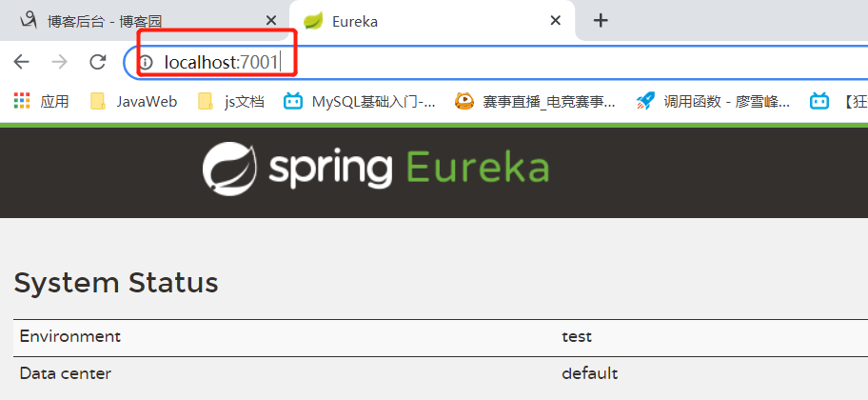
Task: Select the Eureka tab
Action: [432, 21]
